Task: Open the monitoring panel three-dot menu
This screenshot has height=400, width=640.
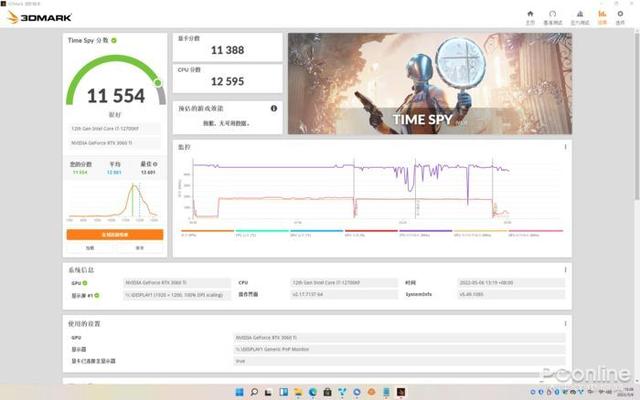Action: pos(565,147)
